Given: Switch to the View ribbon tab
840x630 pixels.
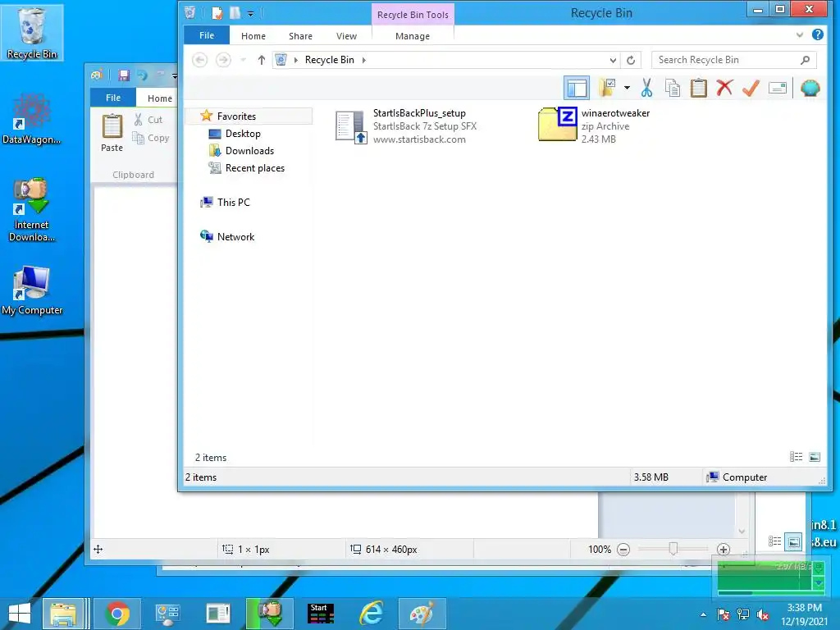Looking at the screenshot, I should click(x=347, y=36).
